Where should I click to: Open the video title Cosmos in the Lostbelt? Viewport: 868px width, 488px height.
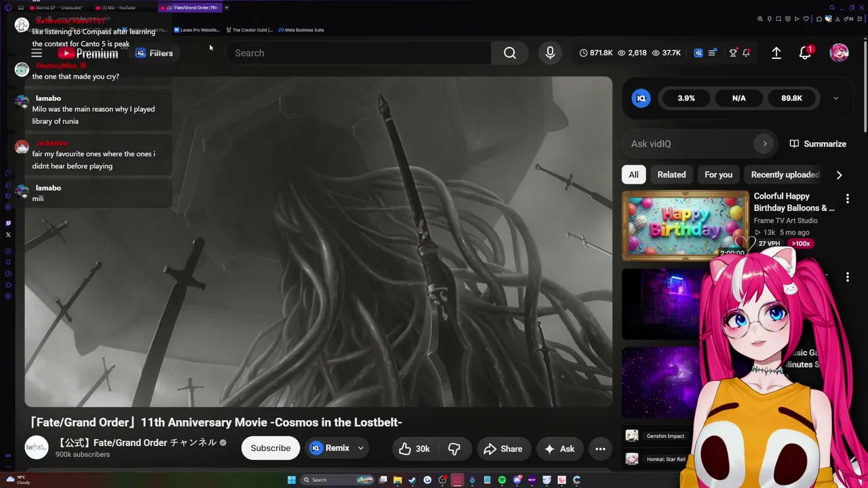(215, 422)
